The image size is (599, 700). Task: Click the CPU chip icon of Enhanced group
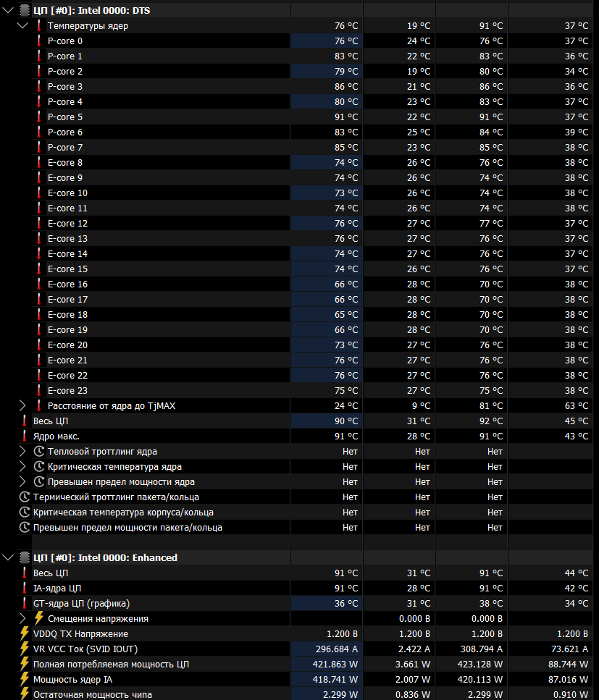[25, 557]
